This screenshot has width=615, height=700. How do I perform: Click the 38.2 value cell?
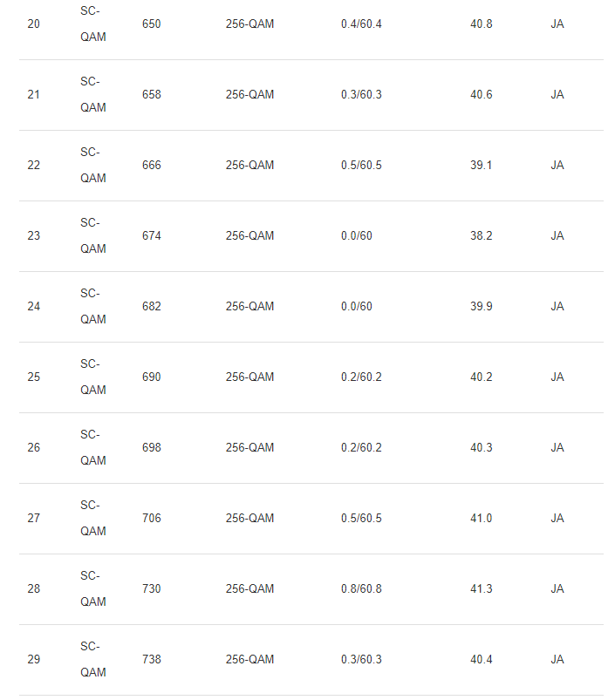[481, 235]
